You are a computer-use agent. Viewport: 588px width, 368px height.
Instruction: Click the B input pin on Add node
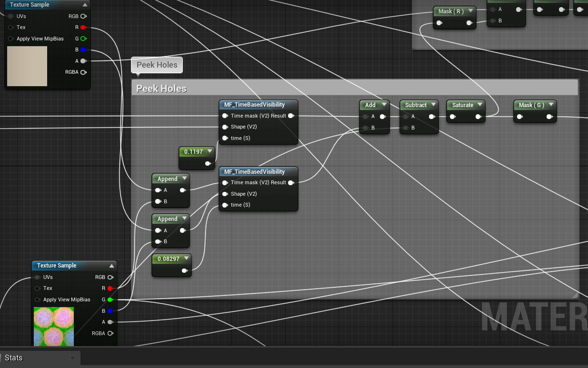tap(365, 128)
